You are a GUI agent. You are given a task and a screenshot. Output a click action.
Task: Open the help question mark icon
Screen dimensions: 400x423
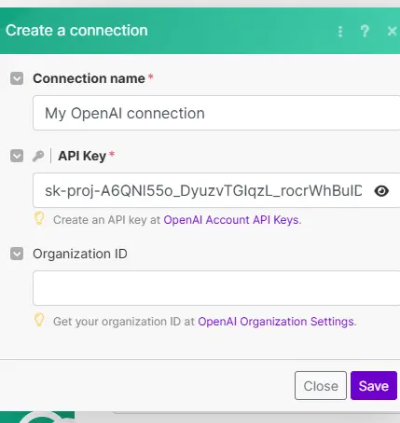point(365,31)
